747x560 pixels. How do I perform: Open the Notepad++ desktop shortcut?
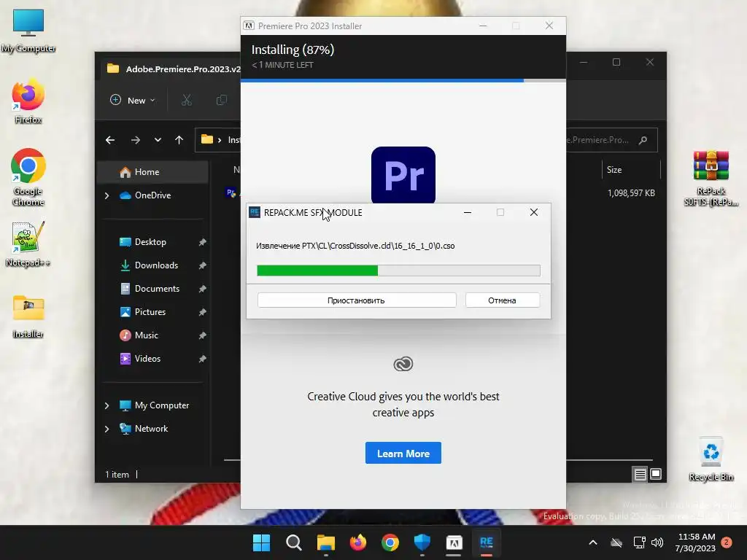click(28, 244)
